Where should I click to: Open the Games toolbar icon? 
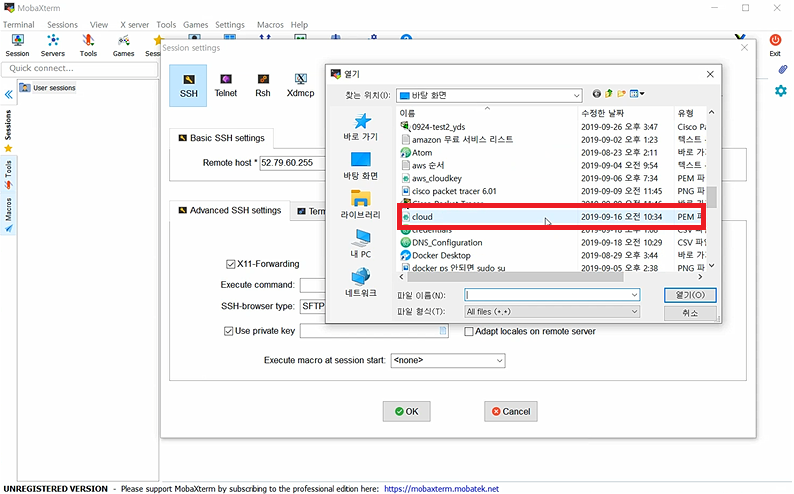[x=123, y=45]
